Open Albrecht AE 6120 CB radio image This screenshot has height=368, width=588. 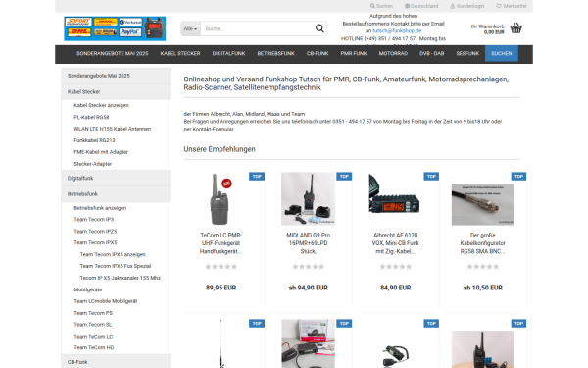pos(395,193)
